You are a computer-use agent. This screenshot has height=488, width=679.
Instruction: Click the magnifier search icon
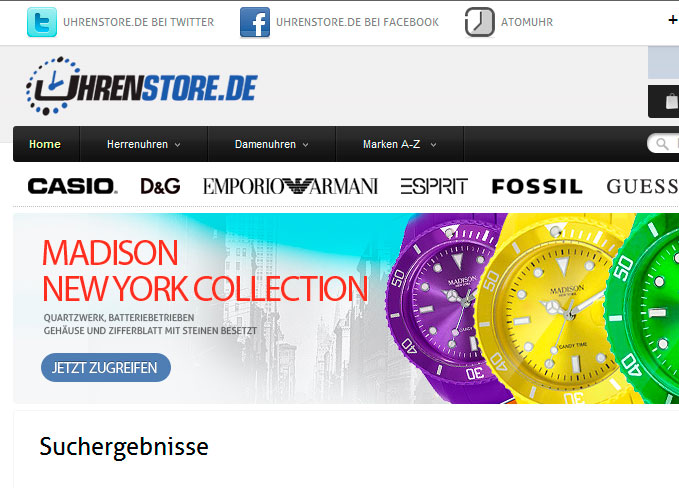point(662,144)
